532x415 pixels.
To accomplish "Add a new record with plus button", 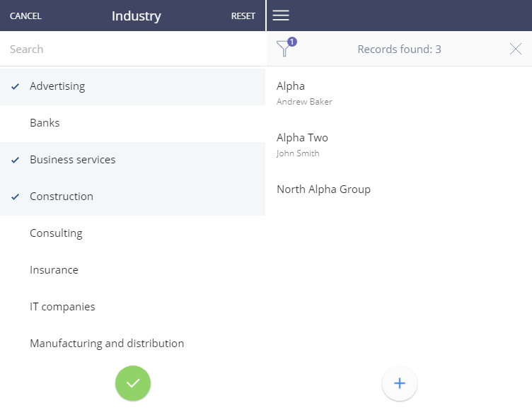I will (400, 383).
